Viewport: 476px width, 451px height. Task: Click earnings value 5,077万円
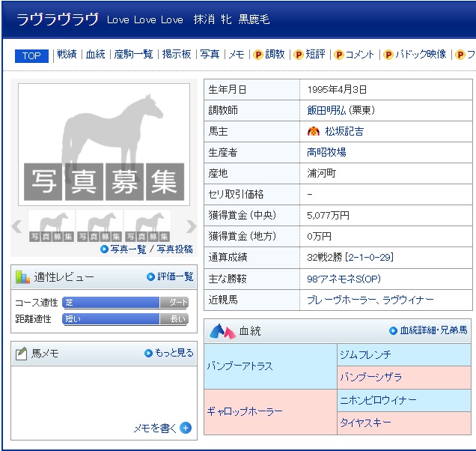click(x=328, y=216)
